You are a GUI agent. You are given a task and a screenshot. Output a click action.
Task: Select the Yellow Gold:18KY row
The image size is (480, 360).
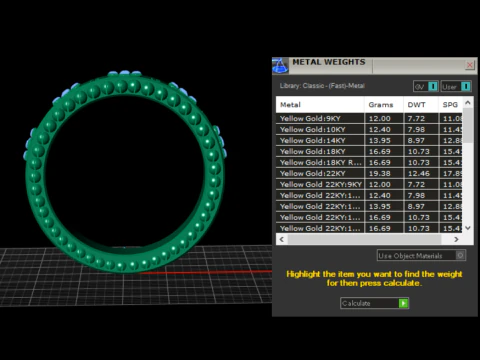pyautogui.click(x=369, y=151)
